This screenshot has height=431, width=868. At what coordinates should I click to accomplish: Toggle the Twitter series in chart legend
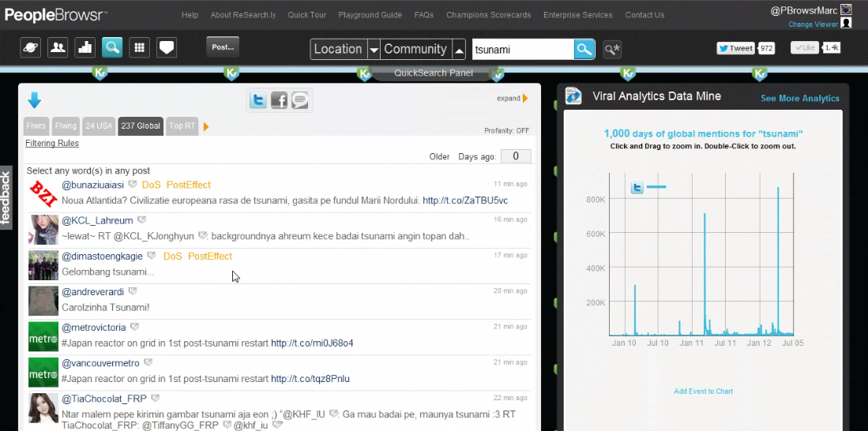638,188
